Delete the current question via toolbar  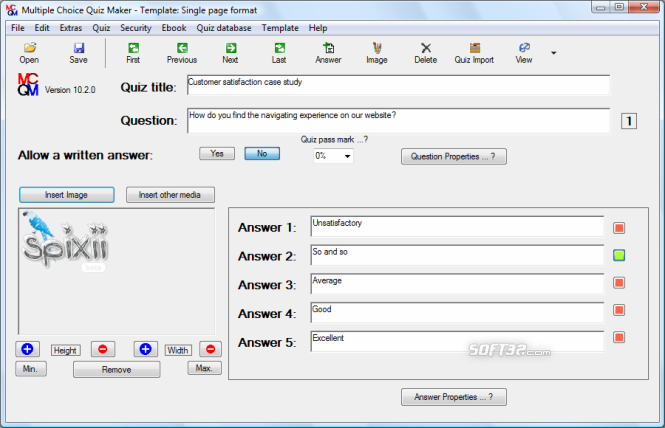(x=426, y=53)
